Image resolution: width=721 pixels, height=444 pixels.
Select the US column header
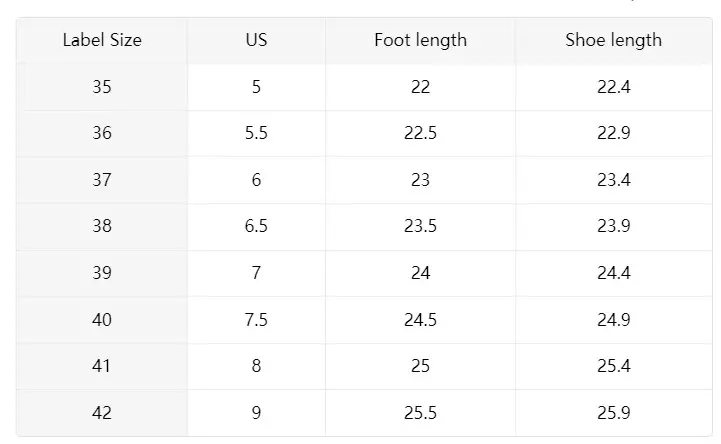click(x=256, y=40)
